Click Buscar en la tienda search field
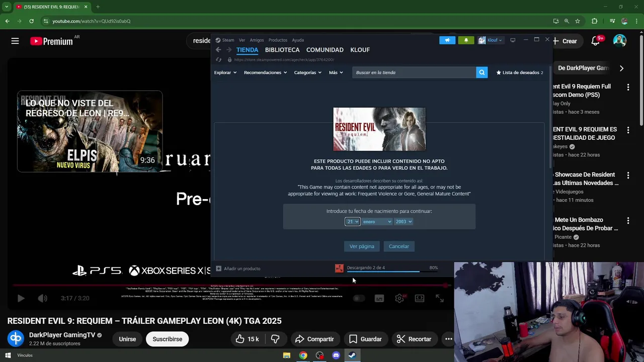This screenshot has width=644, height=362. (x=414, y=72)
